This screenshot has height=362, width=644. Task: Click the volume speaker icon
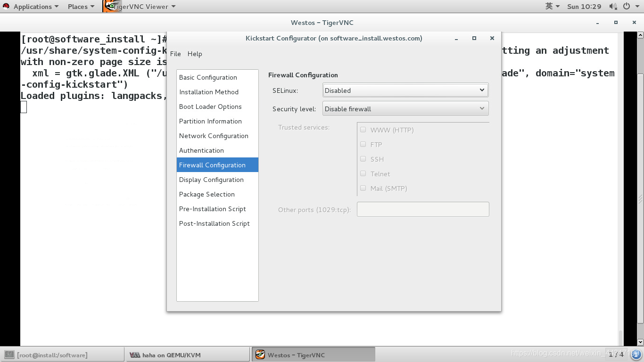[613, 6]
